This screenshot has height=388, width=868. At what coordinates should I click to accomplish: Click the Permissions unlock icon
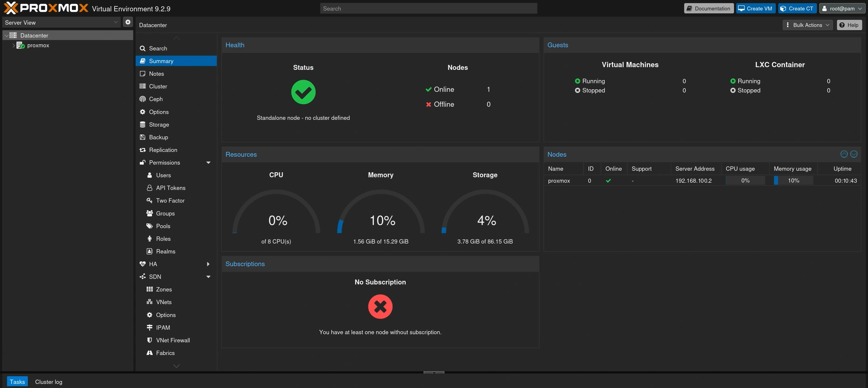[142, 162]
